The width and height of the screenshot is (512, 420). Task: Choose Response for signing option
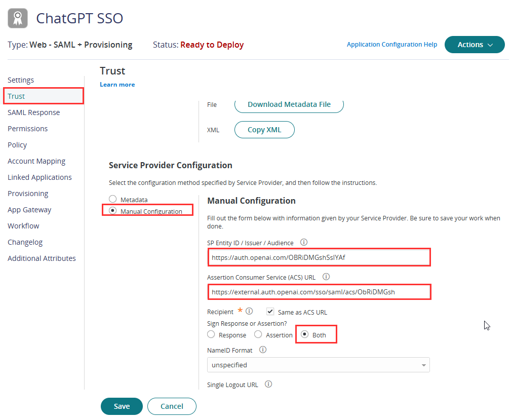pos(211,334)
